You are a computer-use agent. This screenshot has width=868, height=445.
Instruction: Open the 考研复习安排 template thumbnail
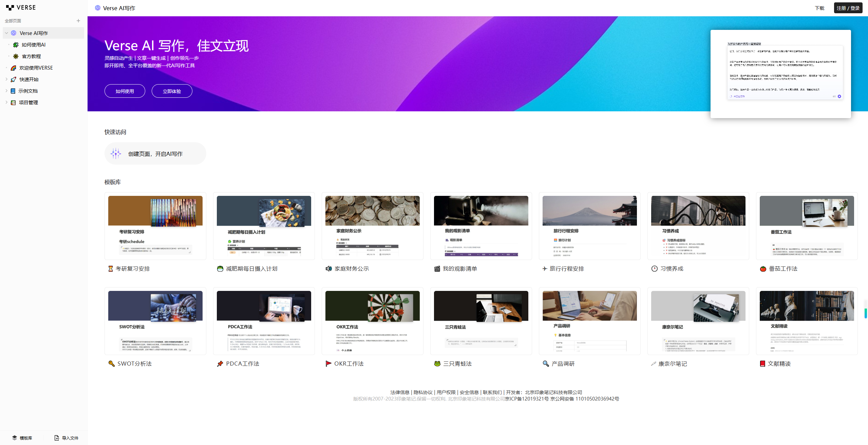click(x=155, y=226)
